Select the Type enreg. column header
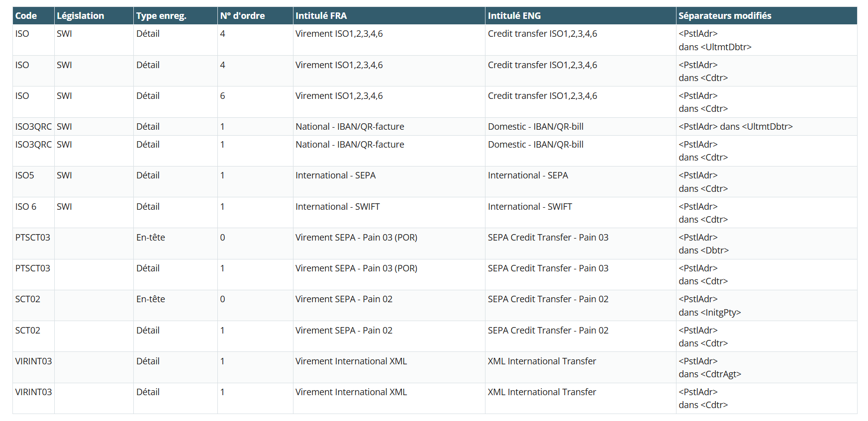 (x=161, y=16)
